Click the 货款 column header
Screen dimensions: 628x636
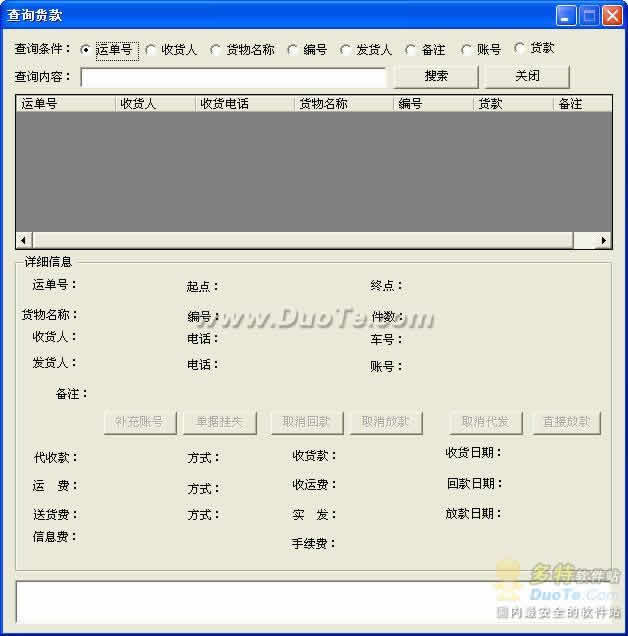[513, 104]
